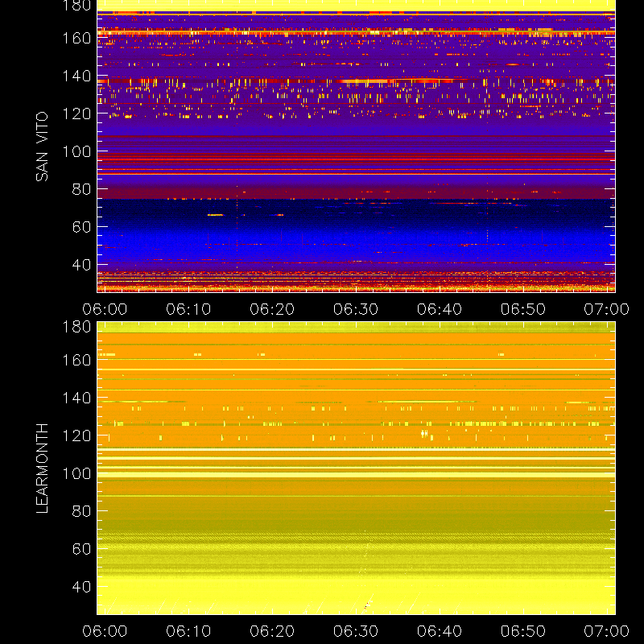Click the 40 frequency tick on Learmonth axis

[81, 586]
